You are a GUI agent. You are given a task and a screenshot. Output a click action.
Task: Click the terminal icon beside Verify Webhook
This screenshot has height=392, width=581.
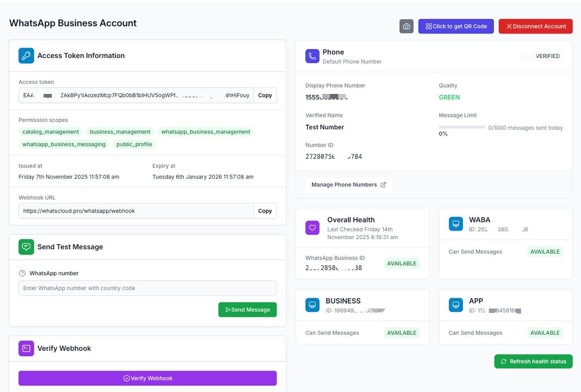tap(26, 348)
